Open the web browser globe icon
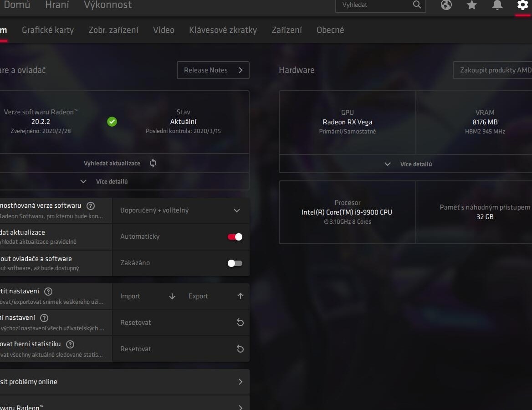Screen dimensions: 532x410 (x=446, y=5)
